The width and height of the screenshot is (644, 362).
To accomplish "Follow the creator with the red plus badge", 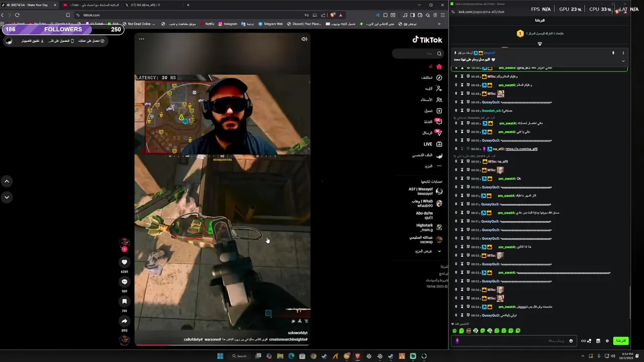I will [124, 249].
